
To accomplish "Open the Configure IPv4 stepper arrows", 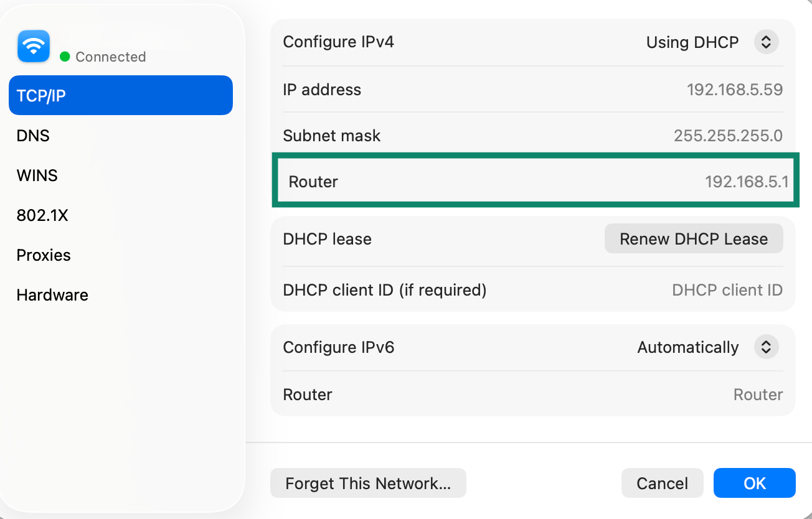I will [x=767, y=42].
